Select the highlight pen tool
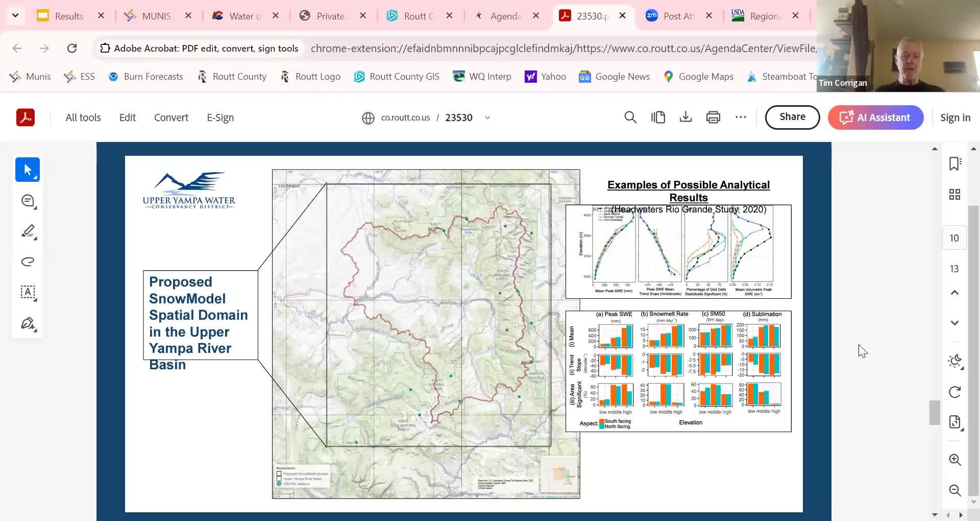Viewport: 980px width, 521px height. (x=28, y=231)
